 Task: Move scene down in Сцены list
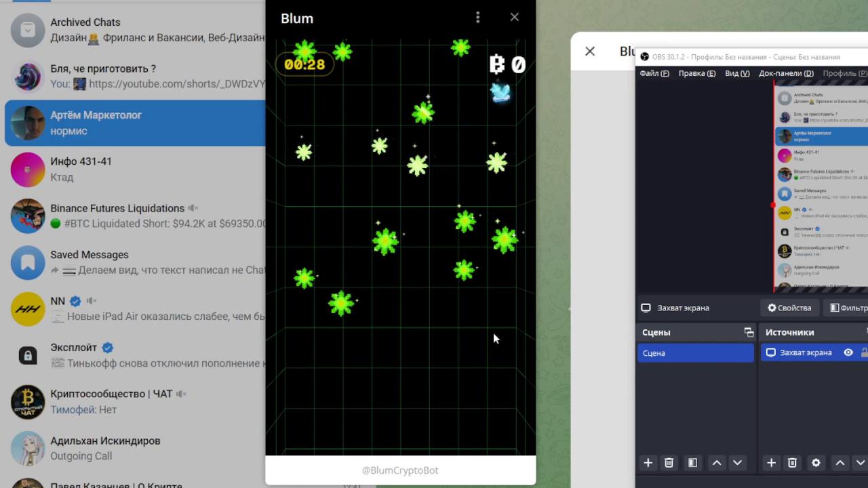(737, 463)
